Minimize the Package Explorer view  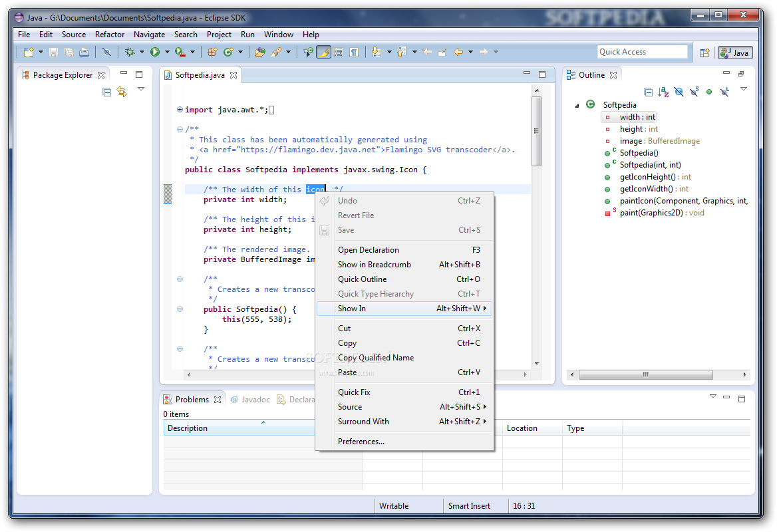click(124, 73)
